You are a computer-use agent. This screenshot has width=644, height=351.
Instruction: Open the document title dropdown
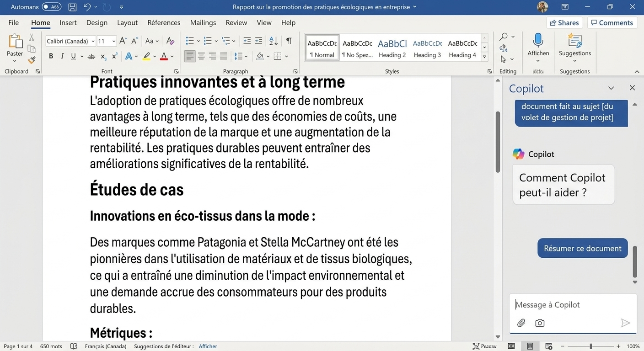click(x=415, y=7)
